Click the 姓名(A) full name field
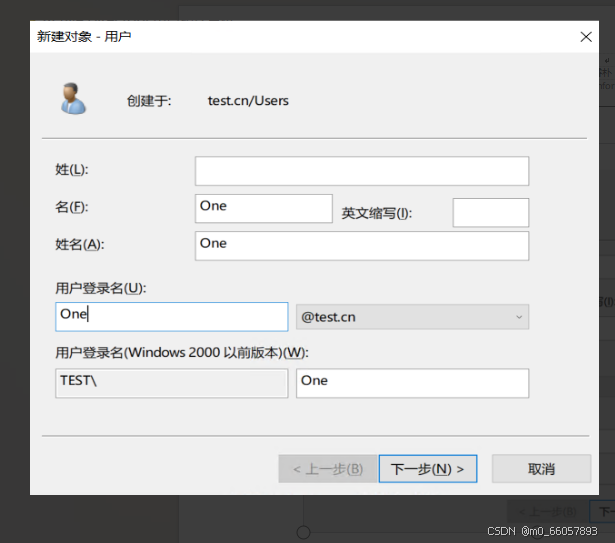Screen dimensions: 615x543 click(362, 246)
